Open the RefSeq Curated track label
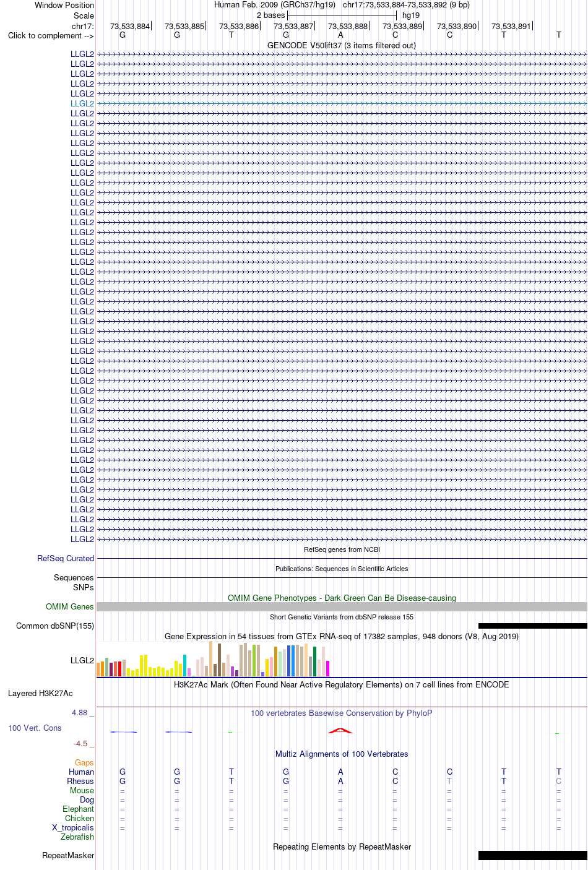588x870 pixels. pyautogui.click(x=66, y=559)
